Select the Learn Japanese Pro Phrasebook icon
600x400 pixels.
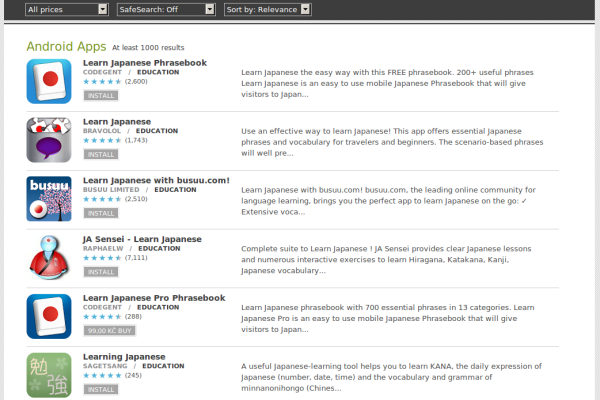coord(49,315)
